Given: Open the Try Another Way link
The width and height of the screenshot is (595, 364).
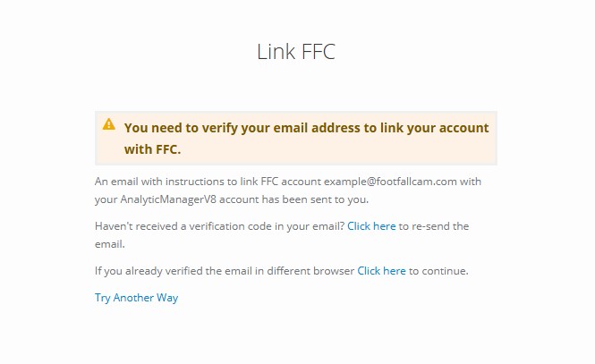Looking at the screenshot, I should click(x=136, y=298).
